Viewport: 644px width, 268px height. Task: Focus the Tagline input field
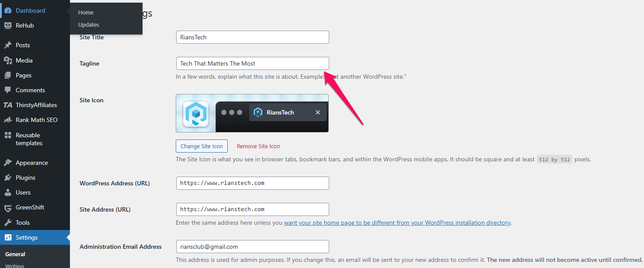pos(252,63)
